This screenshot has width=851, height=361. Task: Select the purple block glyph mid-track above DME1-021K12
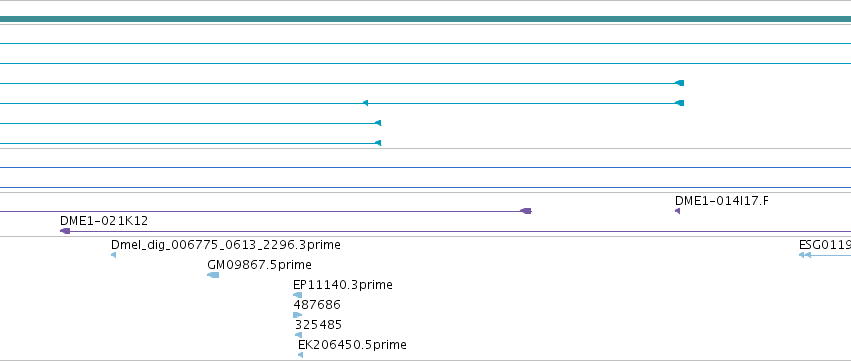(526, 211)
